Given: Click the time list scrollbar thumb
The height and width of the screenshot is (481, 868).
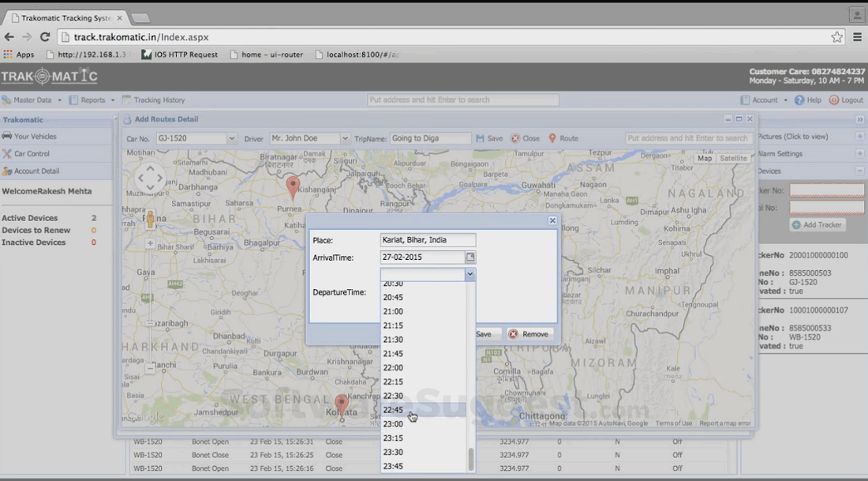Looking at the screenshot, I should pyautogui.click(x=471, y=459).
